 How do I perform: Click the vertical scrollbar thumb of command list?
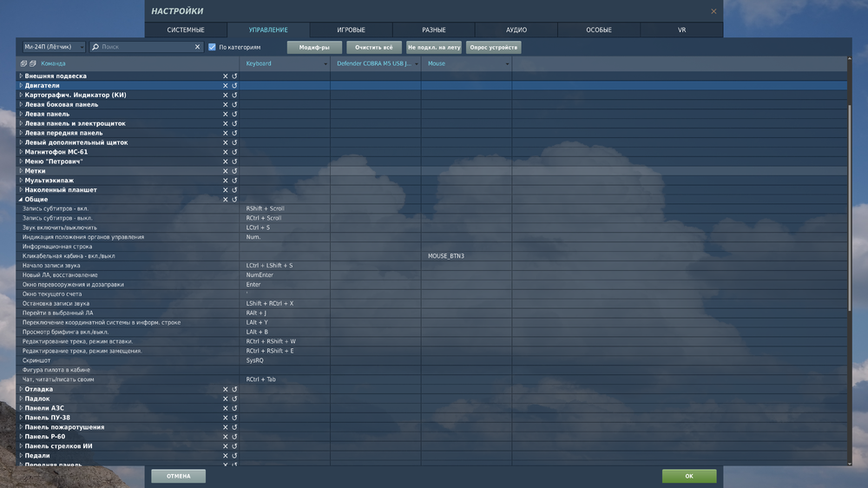tap(850, 208)
